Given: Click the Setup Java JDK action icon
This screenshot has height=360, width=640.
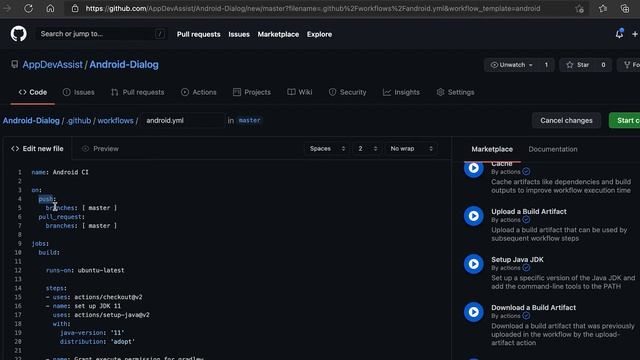Looking at the screenshot, I should (x=473, y=264).
